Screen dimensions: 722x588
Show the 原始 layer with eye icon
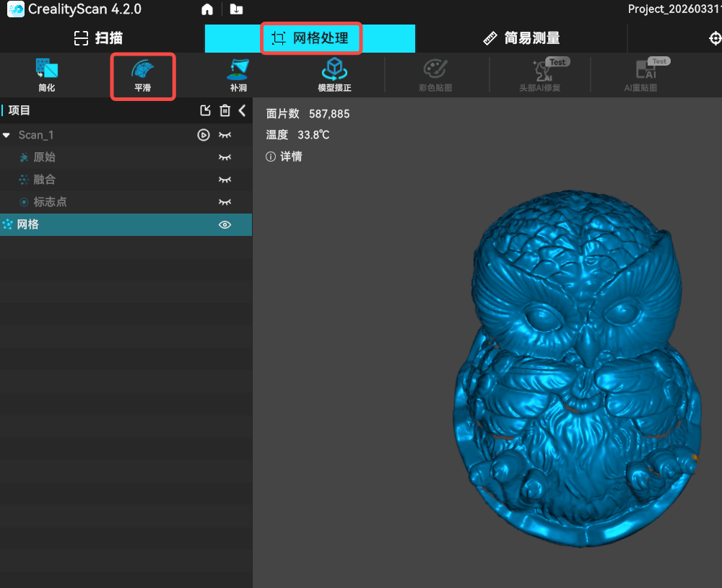coord(225,157)
